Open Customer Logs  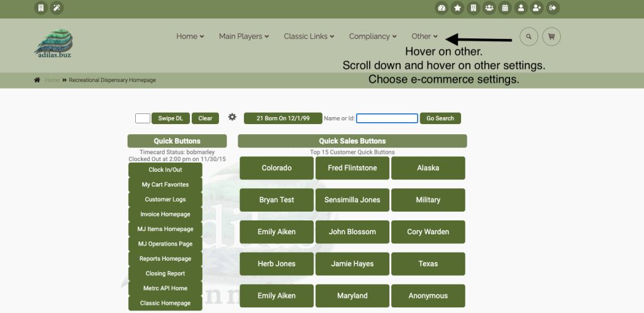(x=165, y=200)
